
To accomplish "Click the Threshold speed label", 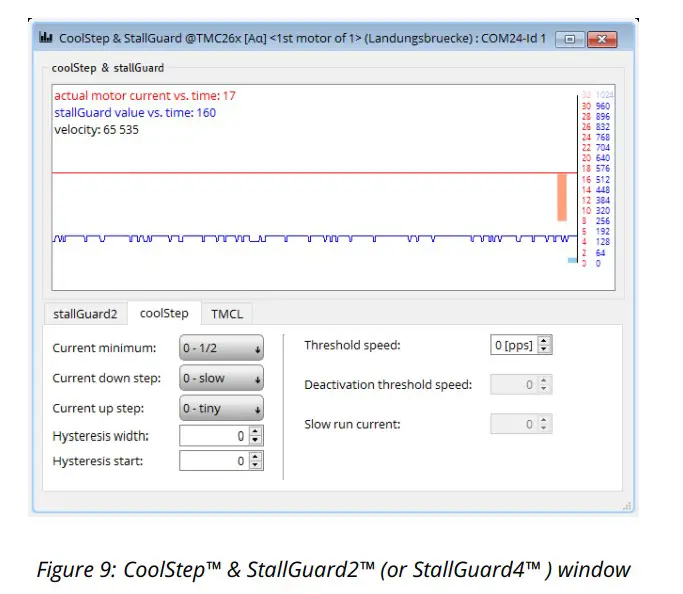I will (352, 345).
